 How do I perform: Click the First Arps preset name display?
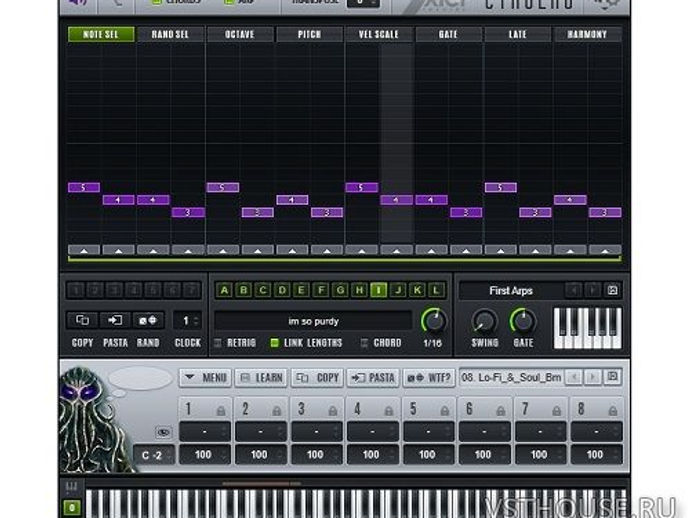tap(511, 290)
